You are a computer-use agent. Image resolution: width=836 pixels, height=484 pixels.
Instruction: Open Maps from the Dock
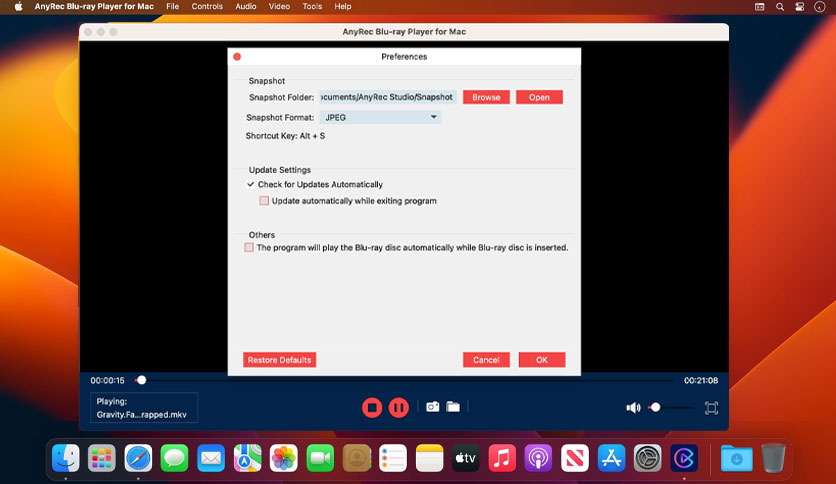point(247,458)
